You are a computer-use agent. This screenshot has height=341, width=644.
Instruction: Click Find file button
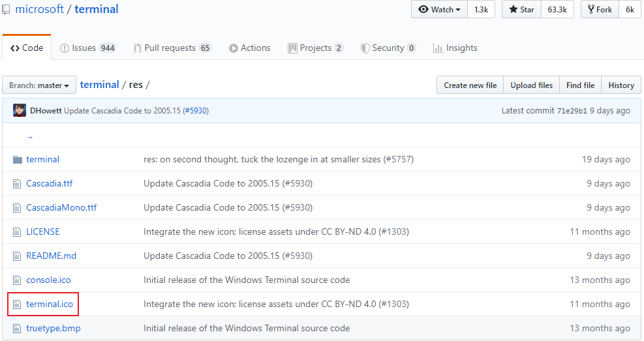click(x=580, y=85)
